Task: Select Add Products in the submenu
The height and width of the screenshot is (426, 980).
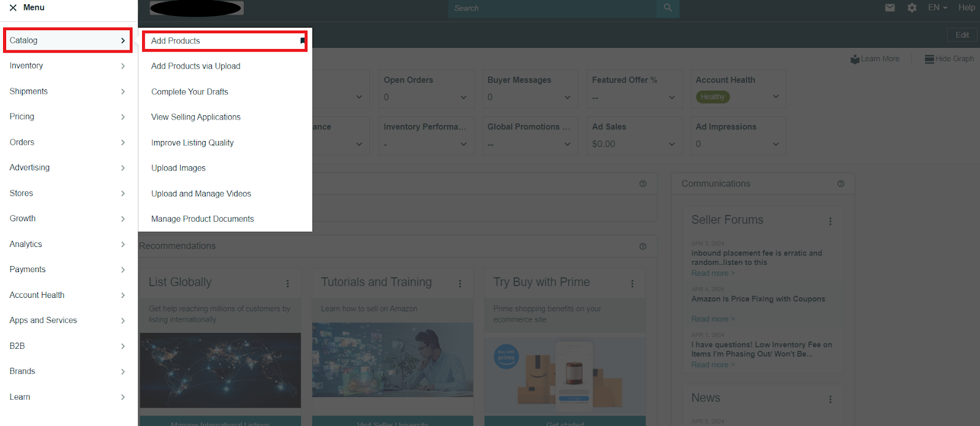Action: (175, 41)
